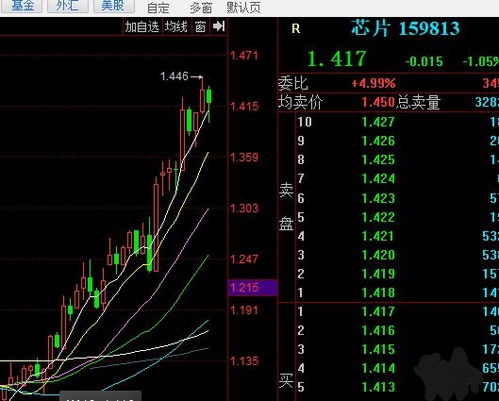Click the 委比 value +4.99%
The height and width of the screenshot is (401, 499).
tap(373, 83)
